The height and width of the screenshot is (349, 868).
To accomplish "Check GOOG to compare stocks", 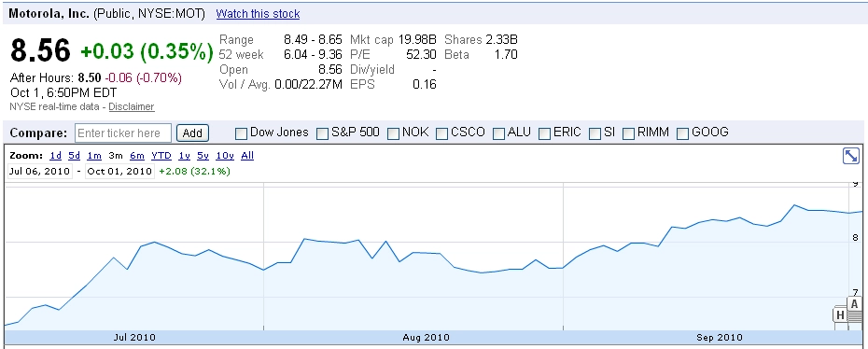I will point(682,133).
